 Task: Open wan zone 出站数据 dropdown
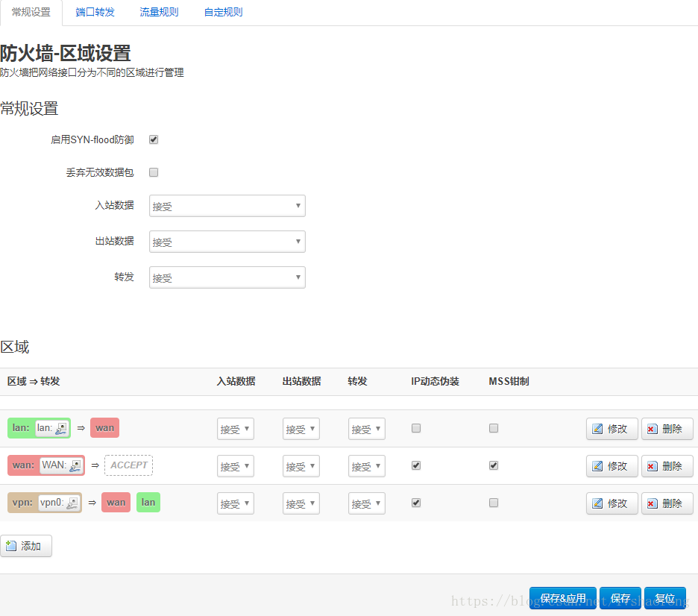click(x=301, y=466)
